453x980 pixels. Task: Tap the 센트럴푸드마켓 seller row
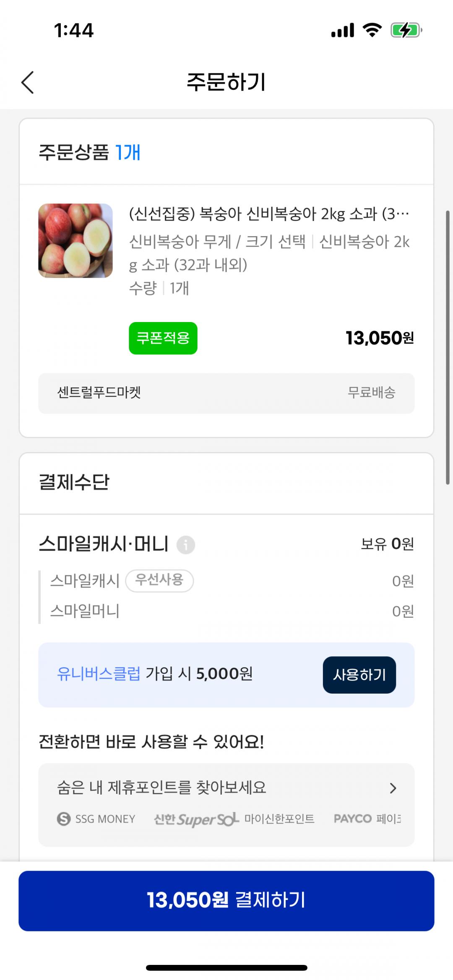coord(226,393)
